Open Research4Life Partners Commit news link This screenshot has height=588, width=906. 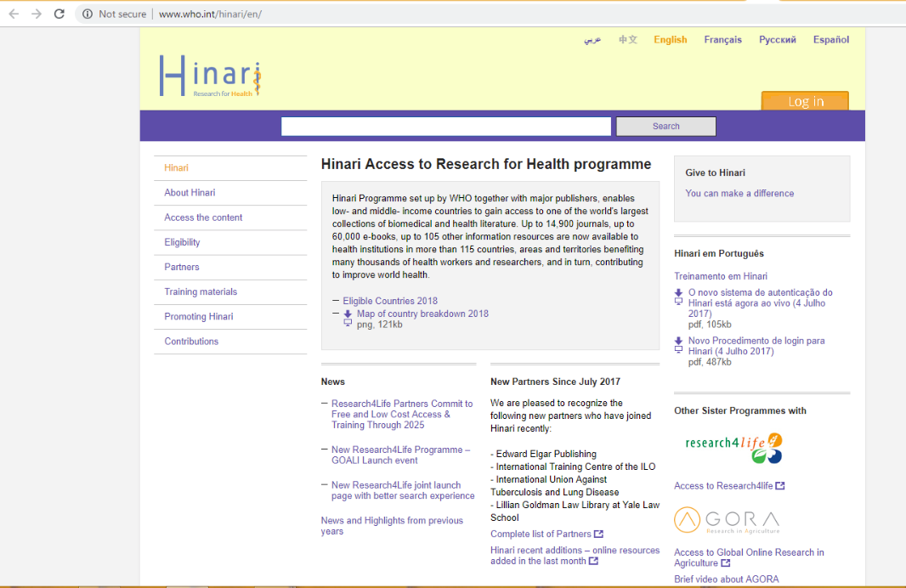(402, 414)
